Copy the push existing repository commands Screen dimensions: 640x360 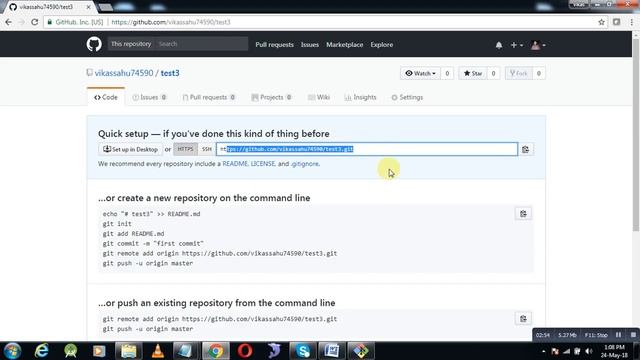click(x=523, y=319)
